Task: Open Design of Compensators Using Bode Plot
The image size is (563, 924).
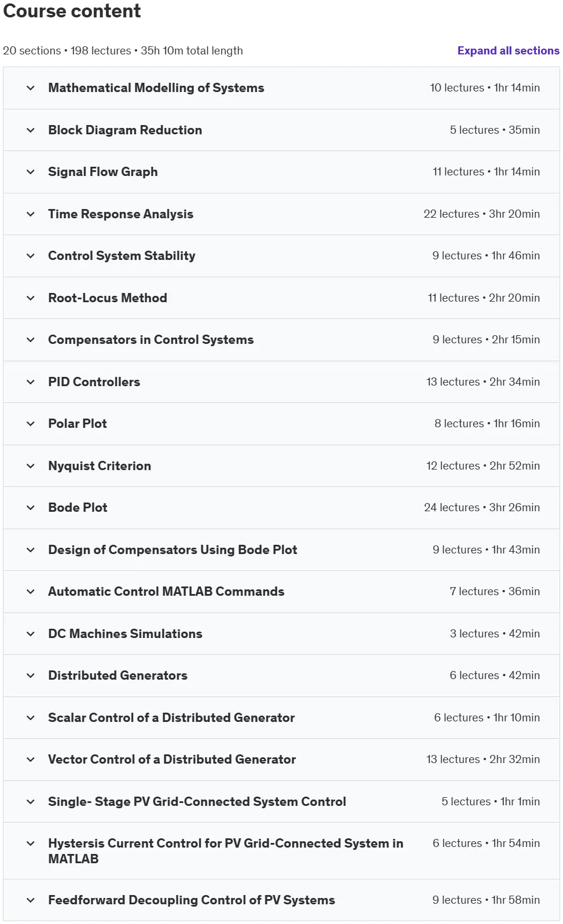Action: (172, 550)
